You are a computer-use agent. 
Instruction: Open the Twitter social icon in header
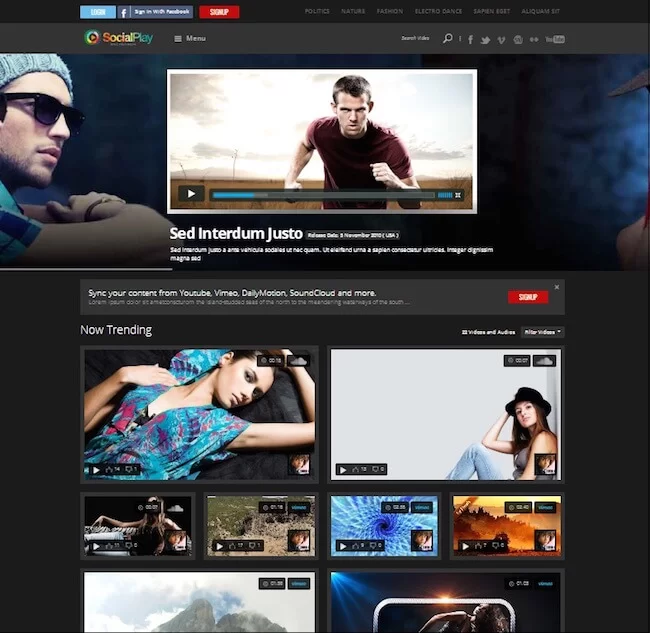(485, 39)
